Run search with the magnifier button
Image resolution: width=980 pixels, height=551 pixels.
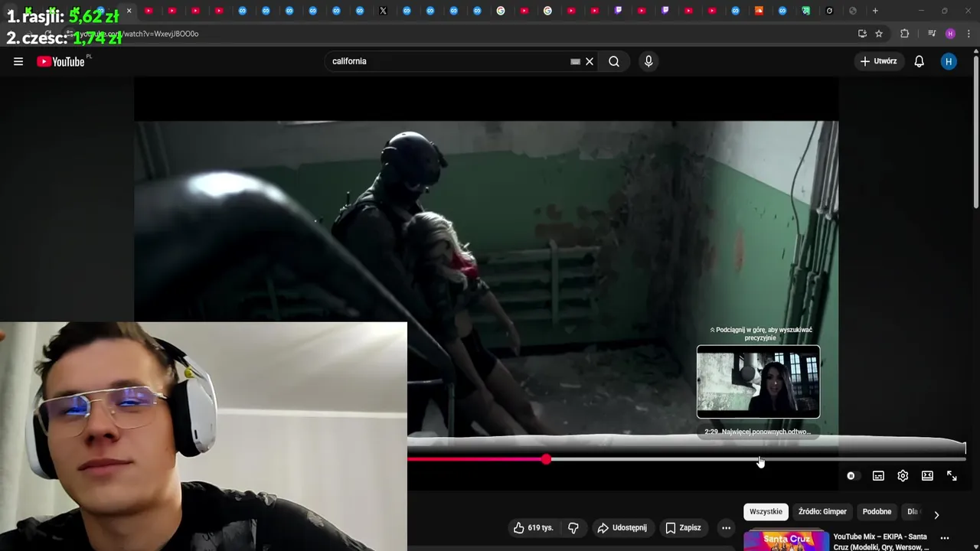click(x=614, y=61)
